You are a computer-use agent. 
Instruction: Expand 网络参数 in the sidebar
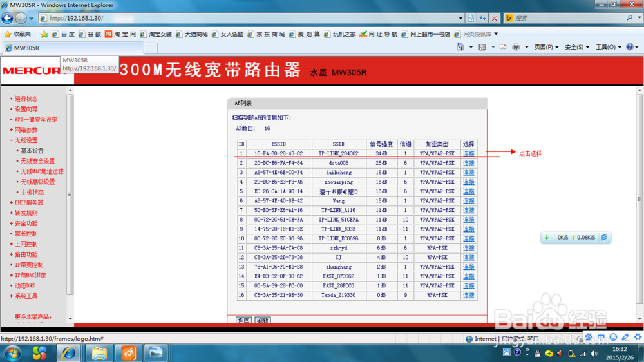[x=26, y=130]
